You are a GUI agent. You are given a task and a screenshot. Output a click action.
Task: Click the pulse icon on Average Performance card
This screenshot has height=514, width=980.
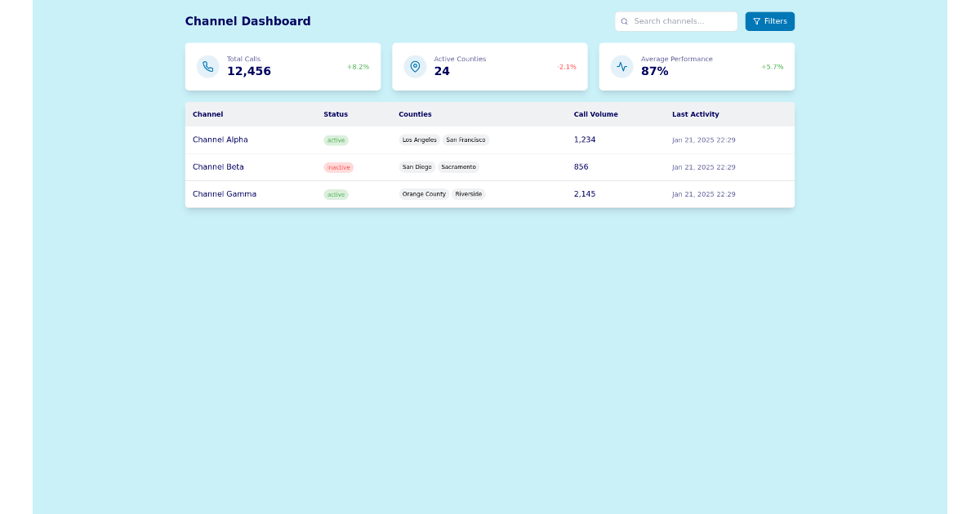tap(621, 66)
